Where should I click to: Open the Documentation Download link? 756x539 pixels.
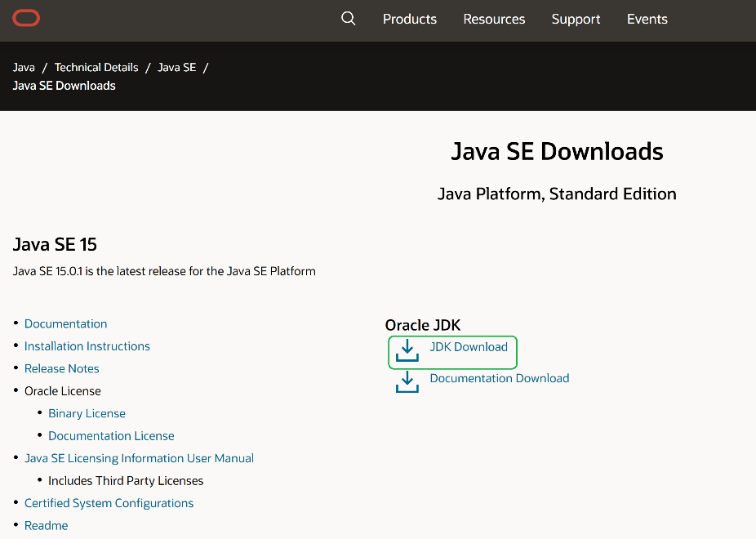tap(500, 378)
